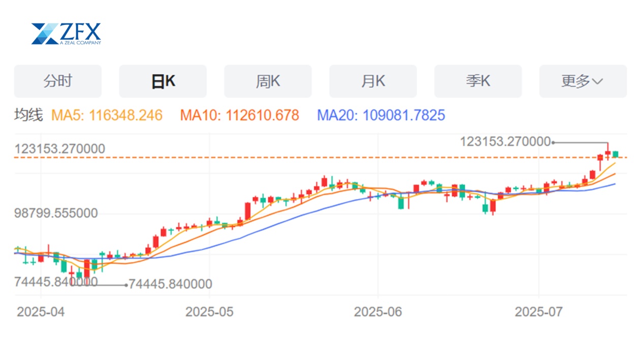Show the 季K quarterly chart tab
The image size is (644, 363).
point(478,81)
